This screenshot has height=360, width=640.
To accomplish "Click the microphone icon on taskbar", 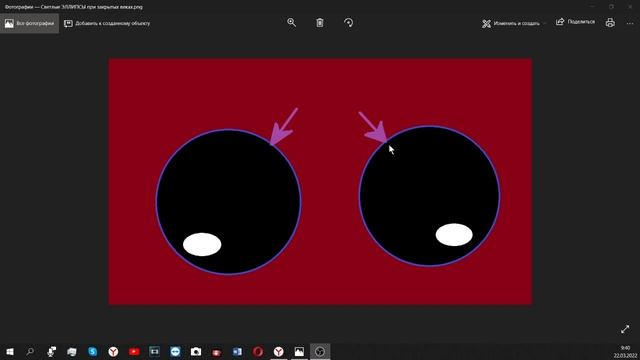I will coord(51,351).
